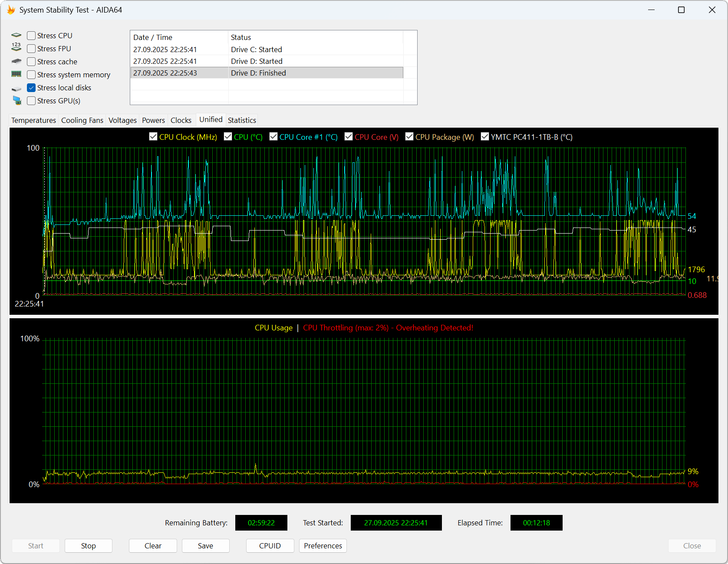Click the 123 icon beside Stress FPU
Image resolution: width=728 pixels, height=564 pixels.
tap(16, 47)
